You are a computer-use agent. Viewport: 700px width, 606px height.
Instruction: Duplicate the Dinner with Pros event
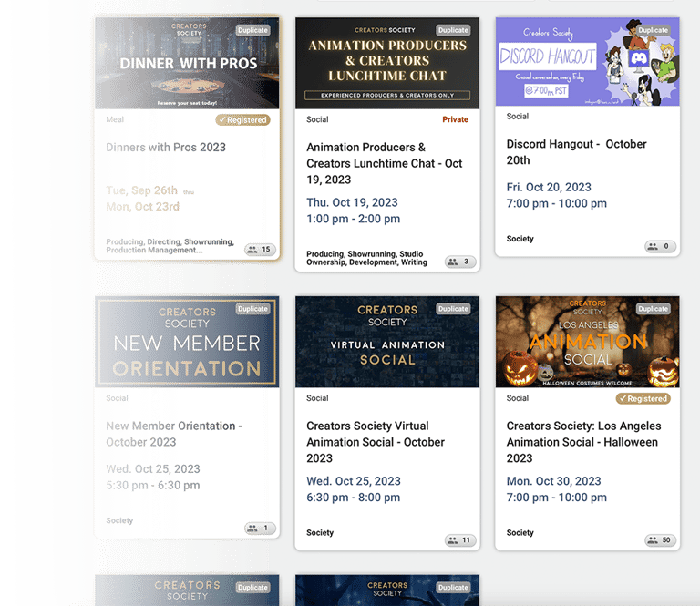[x=252, y=30]
